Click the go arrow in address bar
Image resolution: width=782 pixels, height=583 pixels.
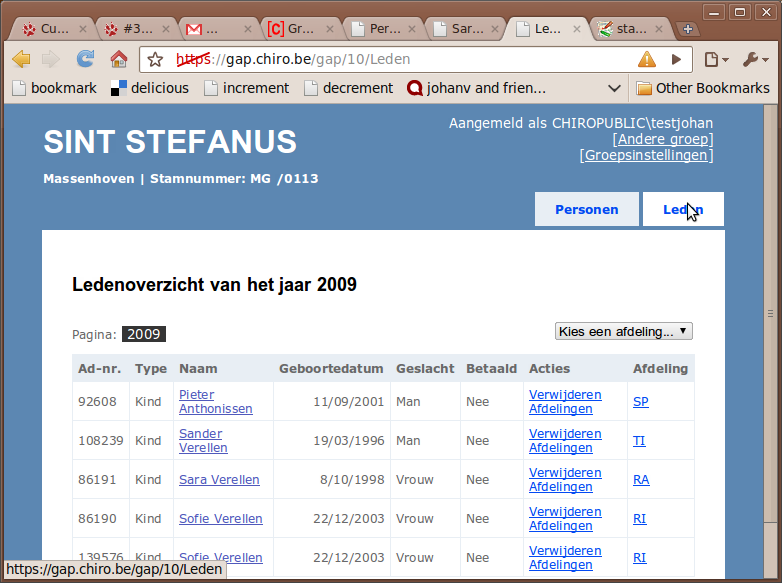676,59
